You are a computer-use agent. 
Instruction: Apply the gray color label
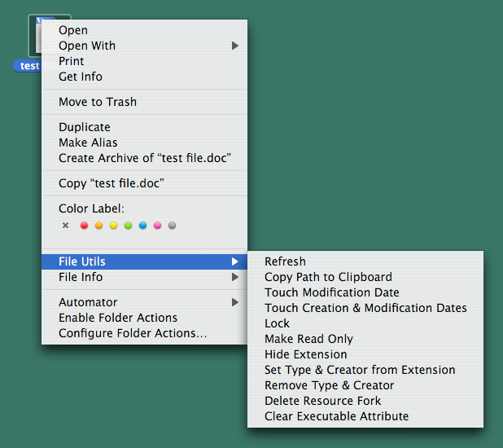tap(172, 226)
